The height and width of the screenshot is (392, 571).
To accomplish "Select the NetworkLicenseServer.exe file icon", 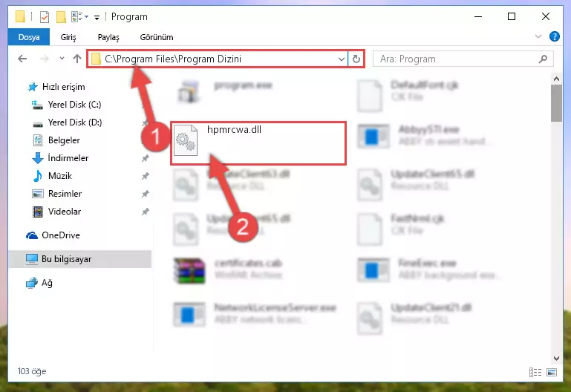I will tap(189, 315).
